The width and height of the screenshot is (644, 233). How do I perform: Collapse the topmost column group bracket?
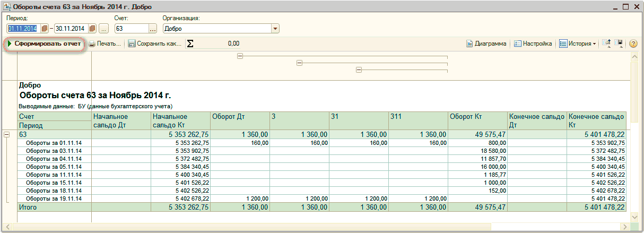[x=240, y=56]
